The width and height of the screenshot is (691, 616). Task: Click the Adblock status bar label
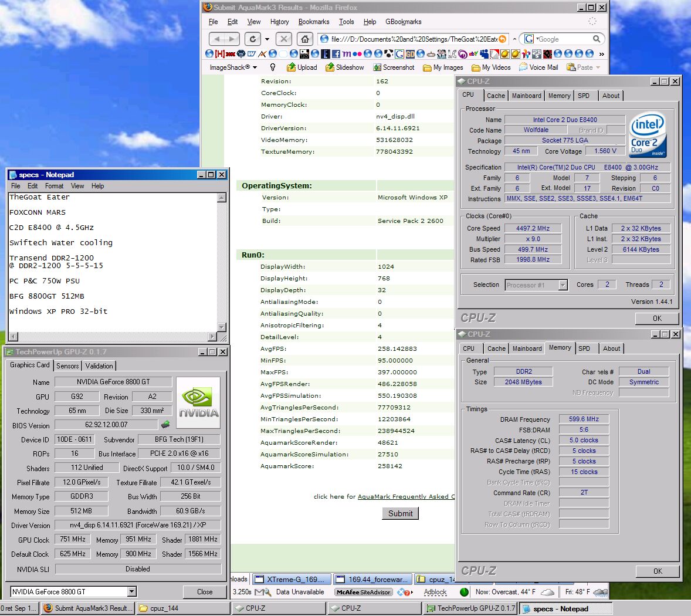[x=435, y=592]
